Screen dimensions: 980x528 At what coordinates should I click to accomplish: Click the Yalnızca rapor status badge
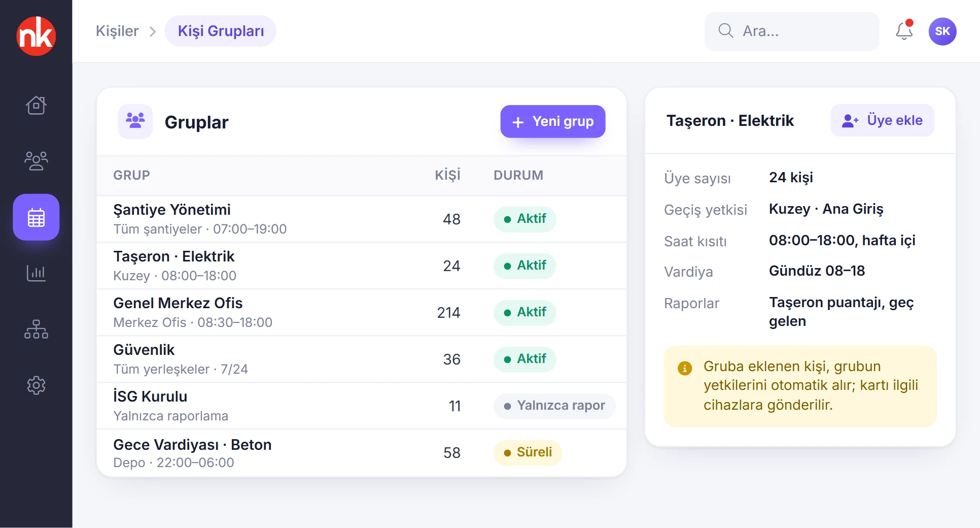pos(554,406)
